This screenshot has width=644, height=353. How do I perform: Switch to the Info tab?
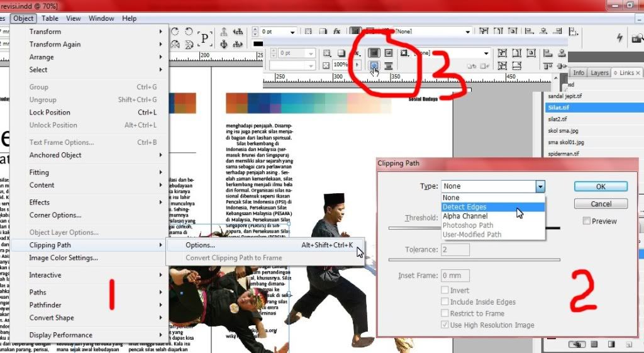click(x=579, y=73)
